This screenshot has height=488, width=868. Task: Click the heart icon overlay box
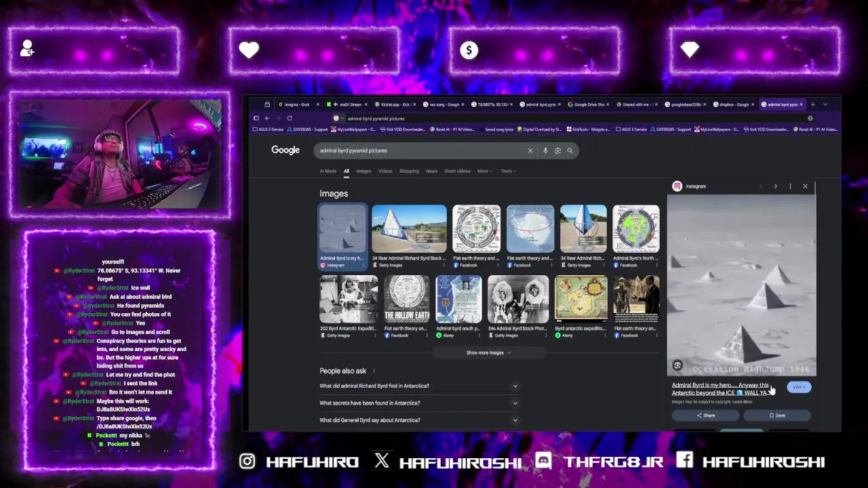point(249,49)
